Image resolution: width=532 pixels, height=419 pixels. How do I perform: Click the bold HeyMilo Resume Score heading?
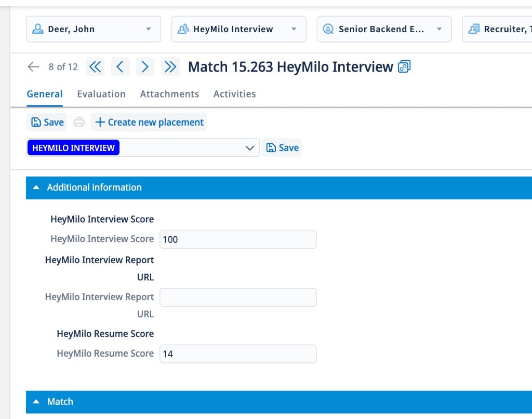105,334
